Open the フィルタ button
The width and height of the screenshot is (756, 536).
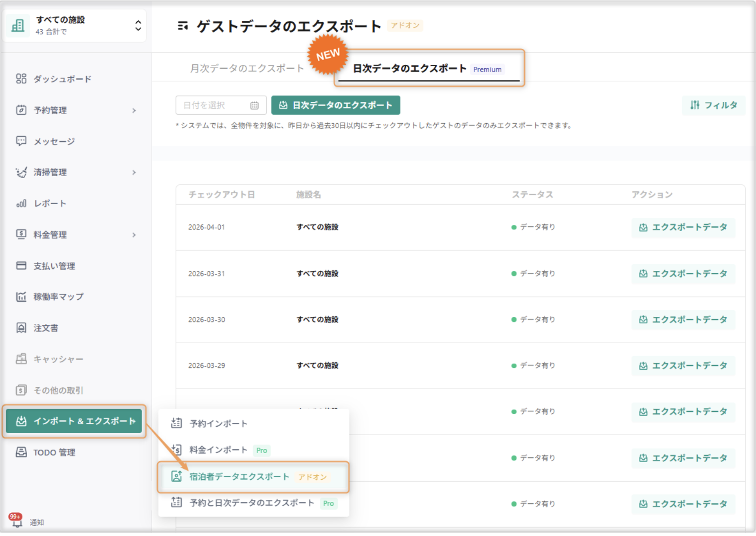(x=714, y=105)
